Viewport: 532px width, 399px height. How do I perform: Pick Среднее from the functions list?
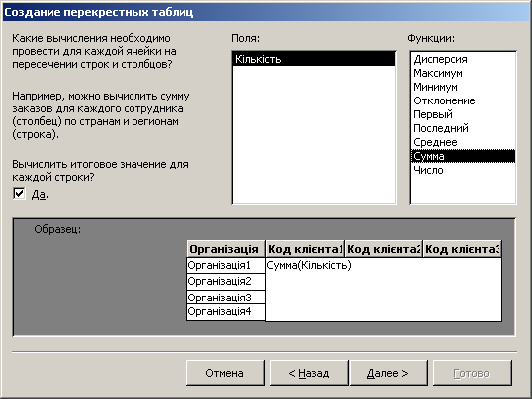tap(463, 142)
